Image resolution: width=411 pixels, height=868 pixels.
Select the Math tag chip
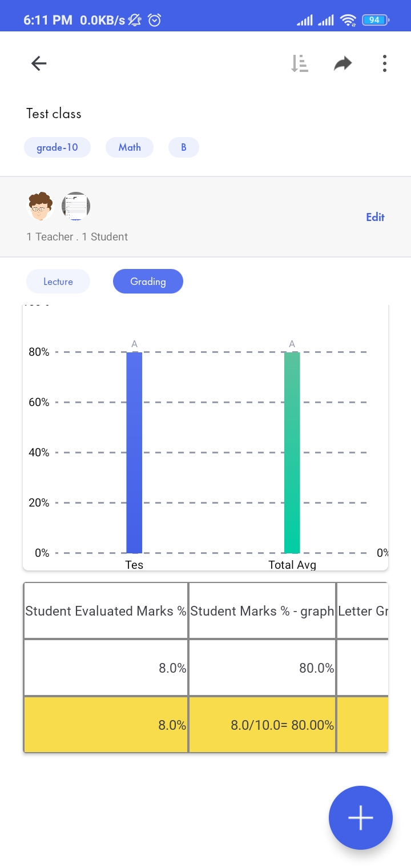pyautogui.click(x=130, y=147)
